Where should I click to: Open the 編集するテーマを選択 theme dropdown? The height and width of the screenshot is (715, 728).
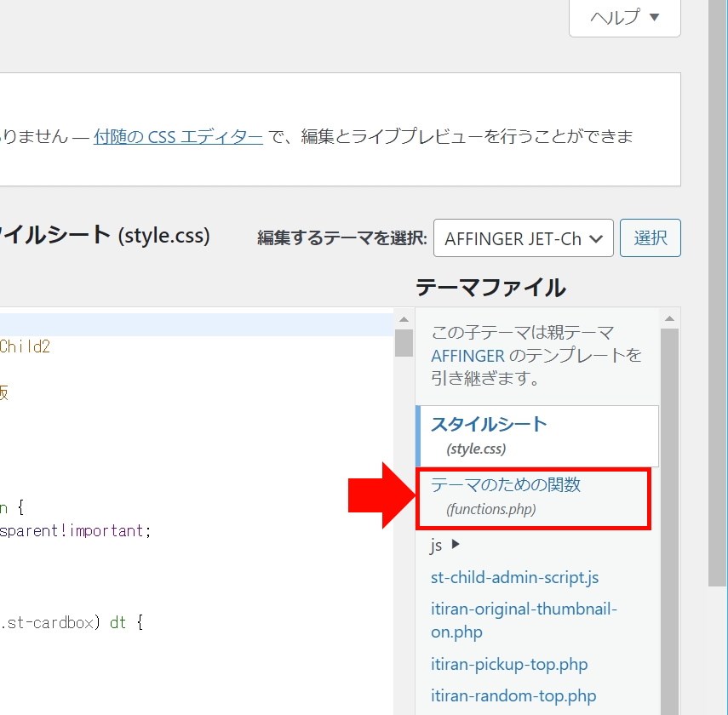coord(523,238)
